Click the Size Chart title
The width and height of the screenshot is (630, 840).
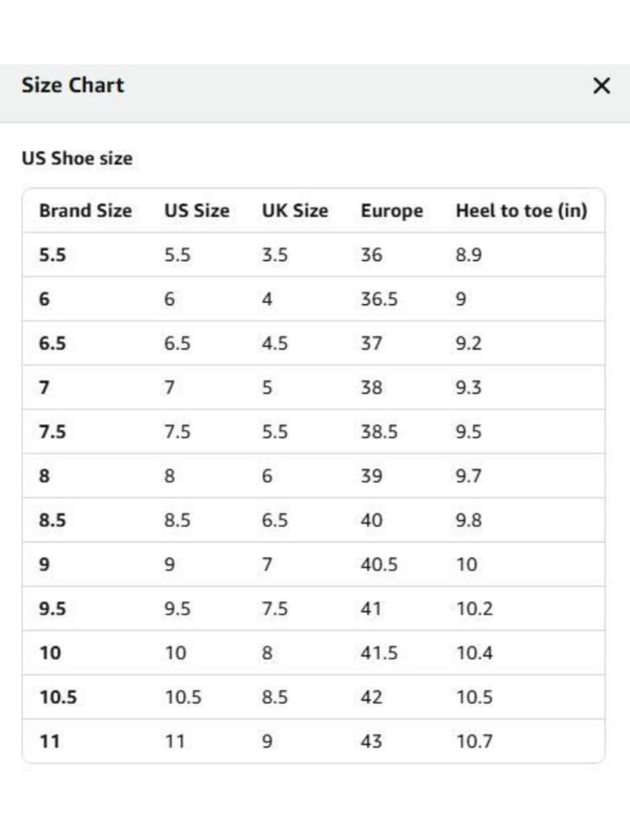pyautogui.click(x=73, y=85)
